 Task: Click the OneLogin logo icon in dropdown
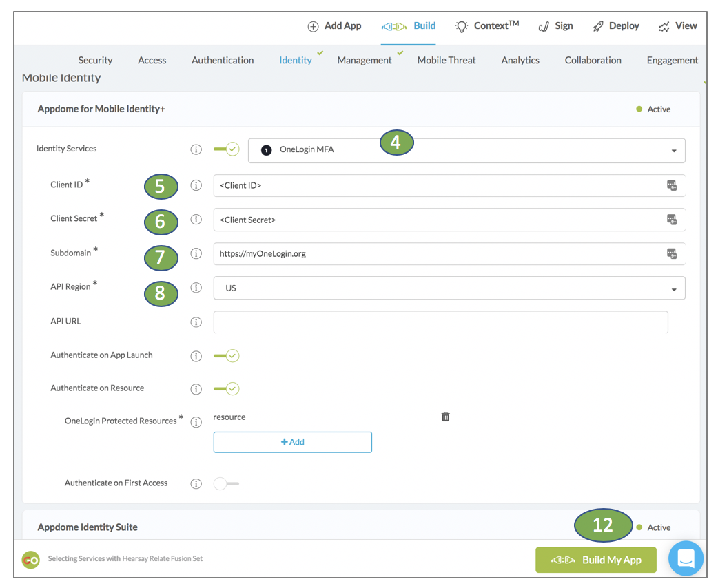266,150
